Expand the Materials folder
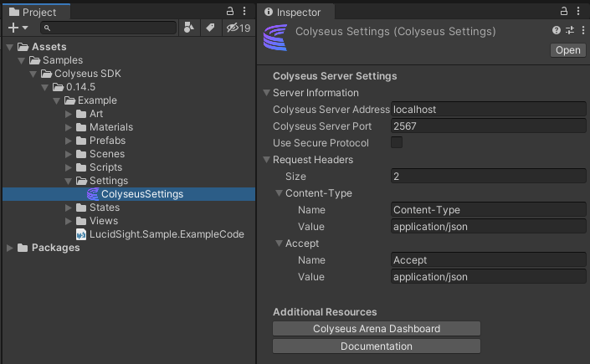The image size is (590, 364). pyautogui.click(x=69, y=127)
